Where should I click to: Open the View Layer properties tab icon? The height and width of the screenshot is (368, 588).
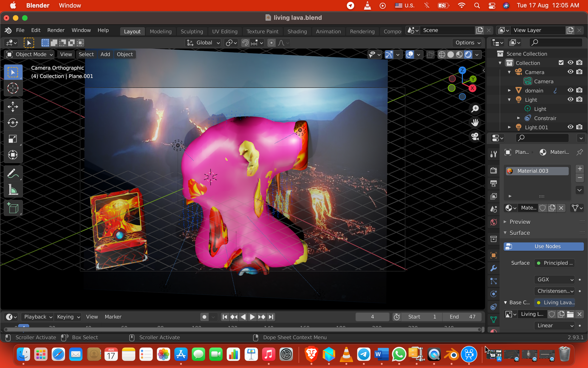click(x=493, y=196)
